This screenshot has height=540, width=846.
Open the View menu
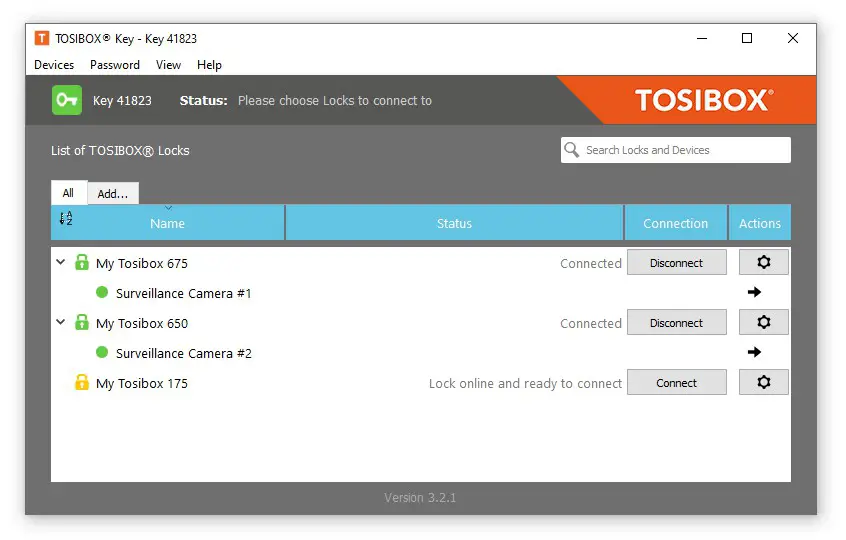pyautogui.click(x=168, y=65)
